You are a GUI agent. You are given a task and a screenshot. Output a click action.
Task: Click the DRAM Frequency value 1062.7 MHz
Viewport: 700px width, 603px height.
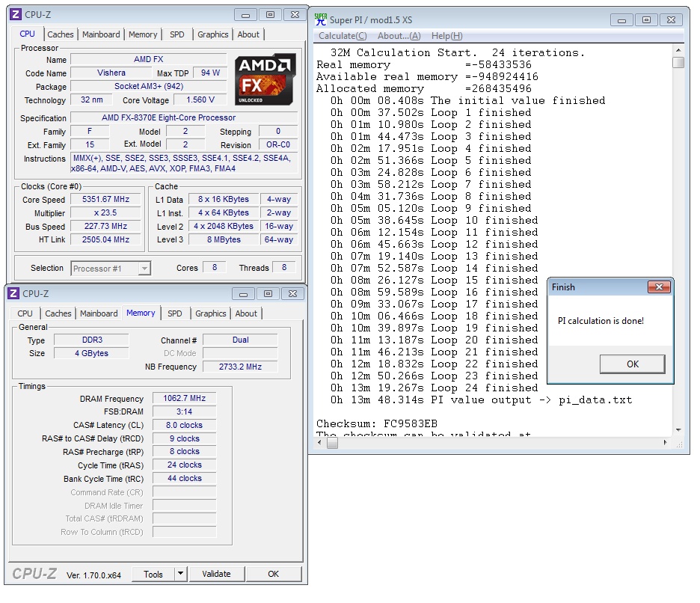[x=185, y=398]
